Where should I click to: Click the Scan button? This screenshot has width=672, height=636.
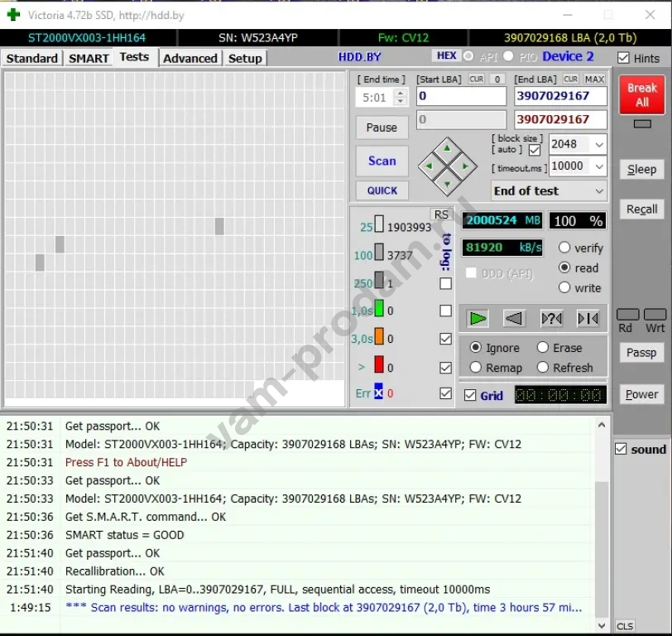(x=382, y=161)
